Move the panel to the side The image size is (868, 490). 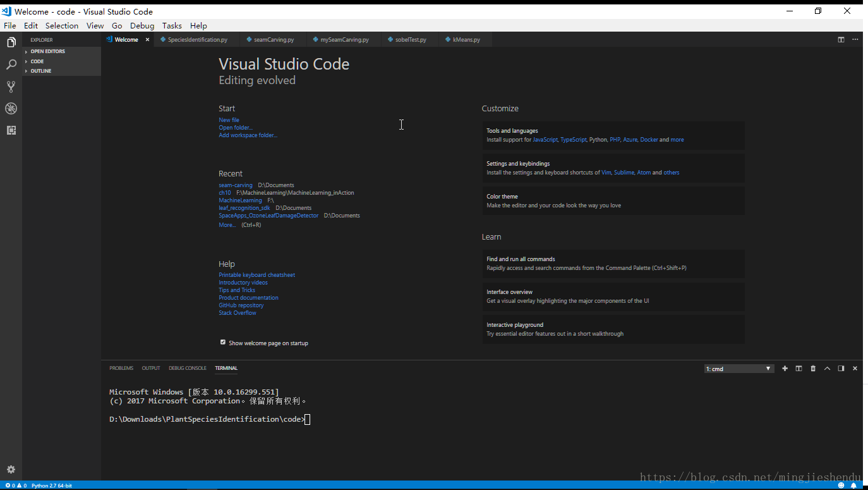pyautogui.click(x=841, y=369)
